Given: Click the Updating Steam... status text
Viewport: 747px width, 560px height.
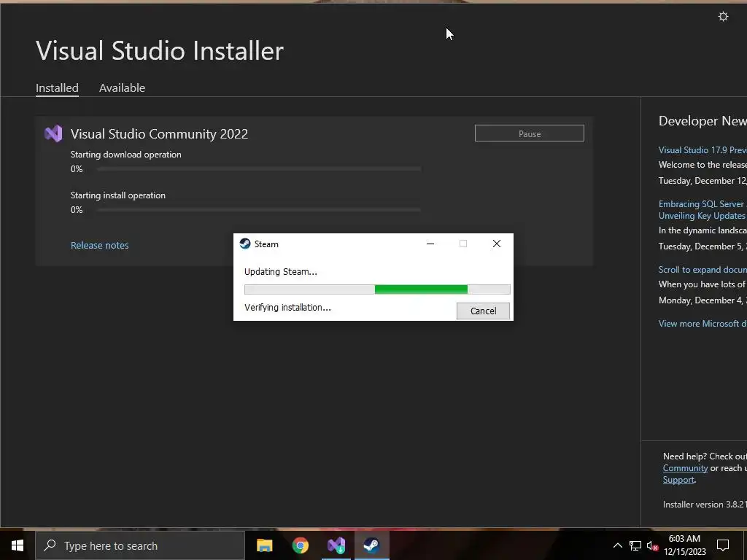Looking at the screenshot, I should 281,272.
